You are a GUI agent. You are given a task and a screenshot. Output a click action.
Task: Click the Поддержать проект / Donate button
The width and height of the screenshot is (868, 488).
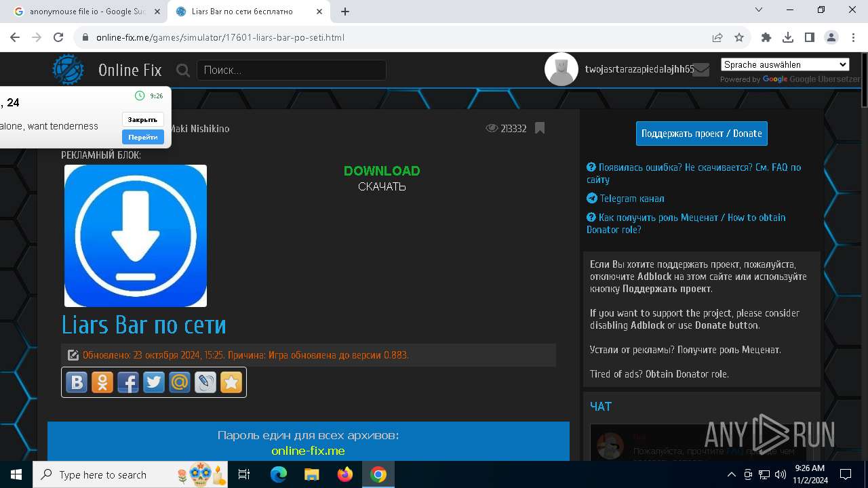coord(702,134)
